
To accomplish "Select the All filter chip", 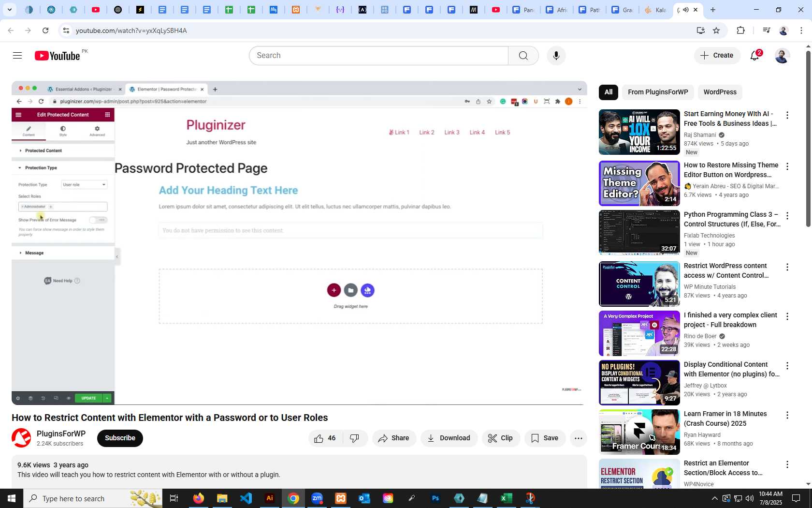I will 609,92.
